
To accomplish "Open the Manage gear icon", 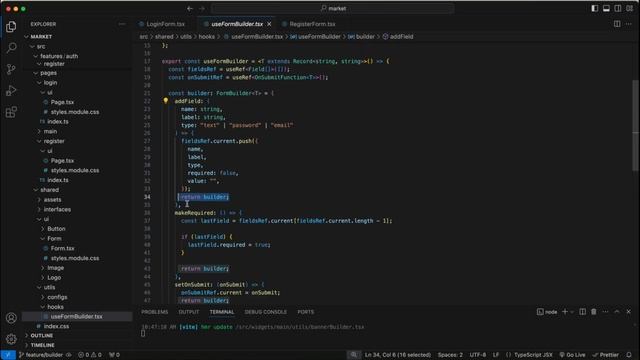I will pos(11,338).
